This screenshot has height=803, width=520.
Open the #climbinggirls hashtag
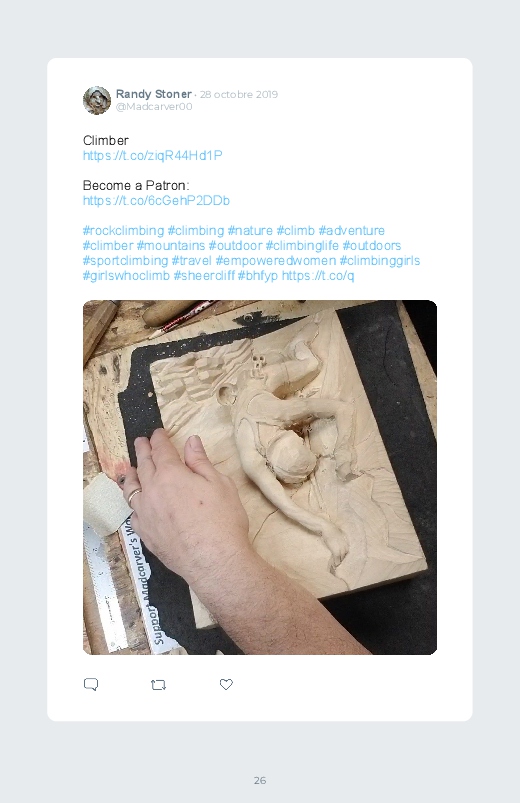pyautogui.click(x=380, y=261)
